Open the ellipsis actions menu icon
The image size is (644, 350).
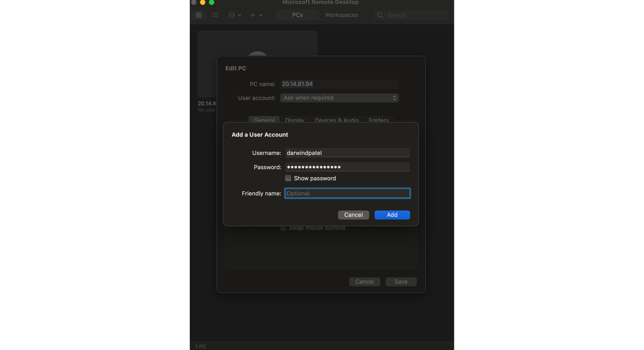click(232, 15)
